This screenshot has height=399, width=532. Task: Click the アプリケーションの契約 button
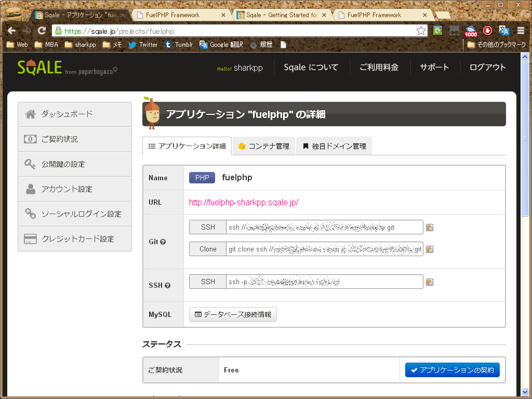453,370
